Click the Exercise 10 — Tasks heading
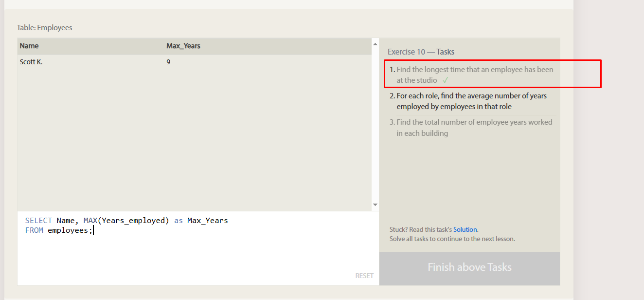Image resolution: width=644 pixels, height=300 pixels. click(x=421, y=52)
